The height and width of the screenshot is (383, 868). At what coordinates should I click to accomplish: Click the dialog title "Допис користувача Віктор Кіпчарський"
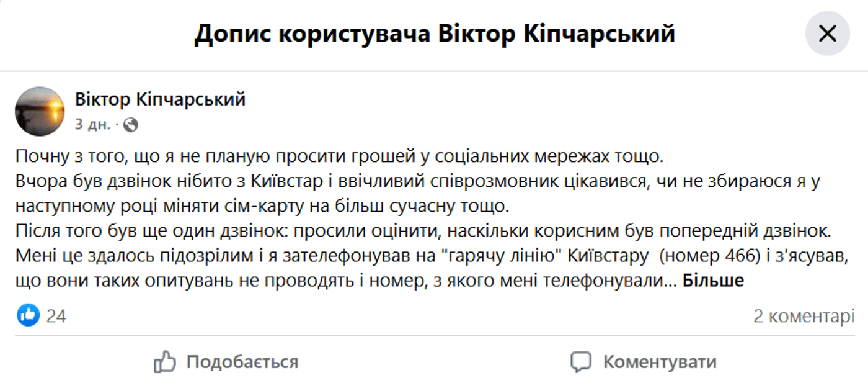(x=434, y=34)
